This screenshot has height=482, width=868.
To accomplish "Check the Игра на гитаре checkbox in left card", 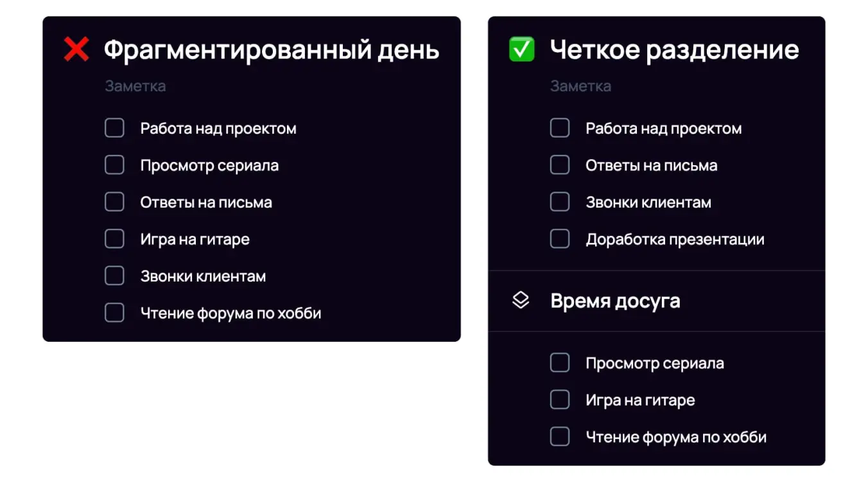I will coord(114,238).
